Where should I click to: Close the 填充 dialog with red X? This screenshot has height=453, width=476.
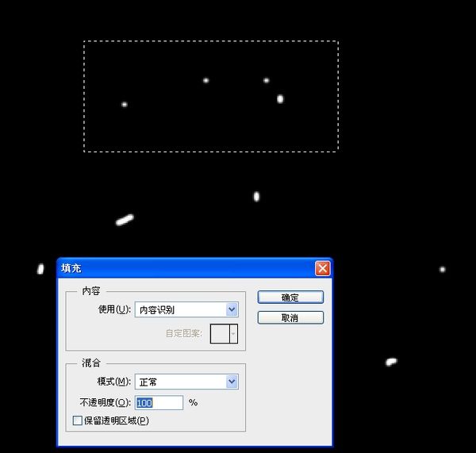[x=322, y=268]
